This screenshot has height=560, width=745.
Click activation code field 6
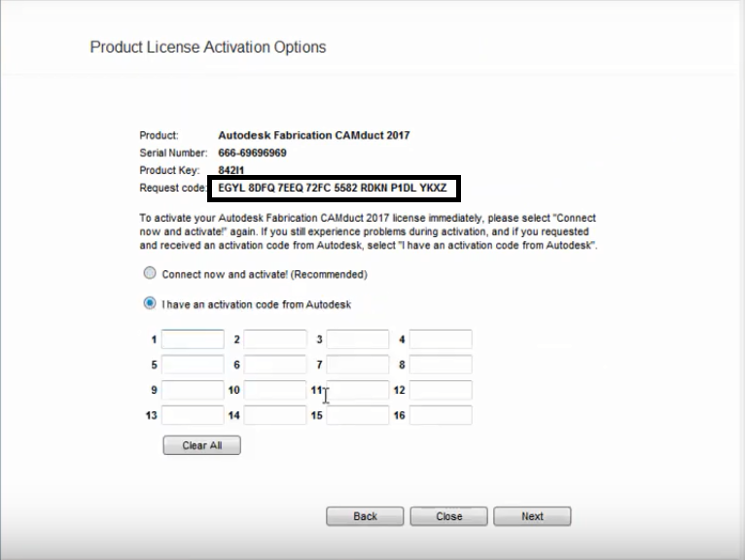(275, 365)
